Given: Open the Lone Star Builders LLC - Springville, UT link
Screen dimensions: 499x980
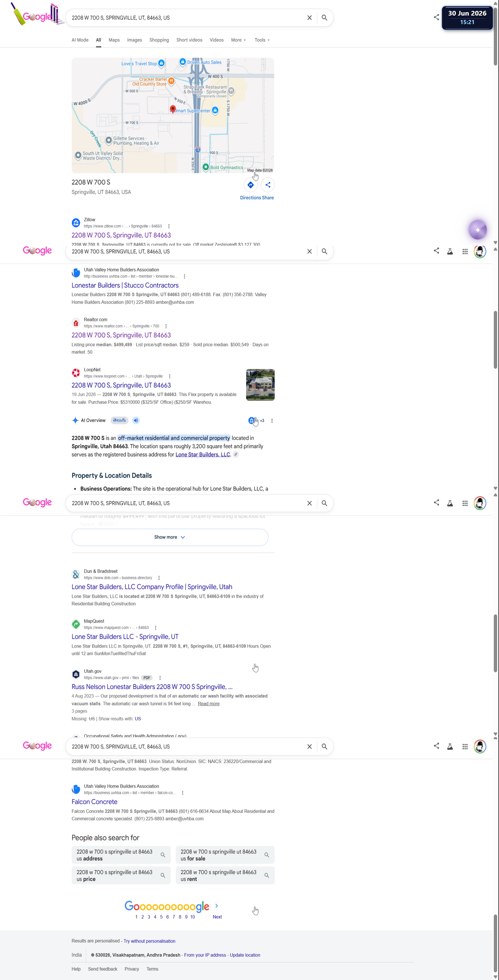Looking at the screenshot, I should (125, 637).
